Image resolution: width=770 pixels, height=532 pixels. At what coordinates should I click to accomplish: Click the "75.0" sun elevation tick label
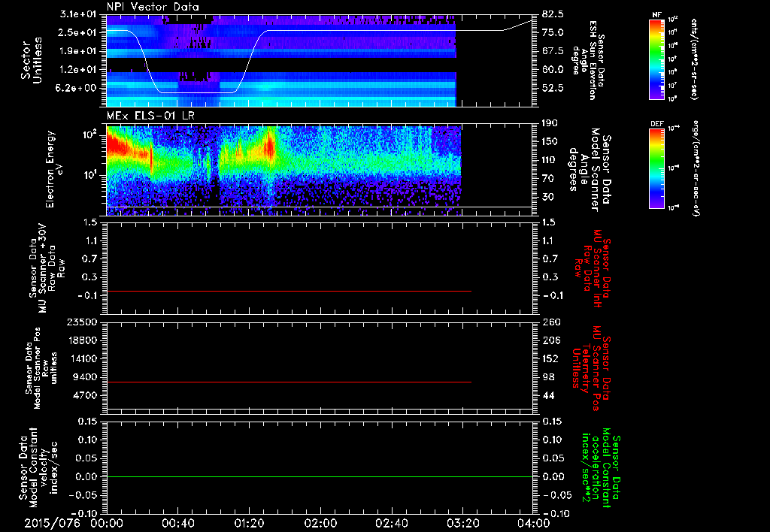553,32
